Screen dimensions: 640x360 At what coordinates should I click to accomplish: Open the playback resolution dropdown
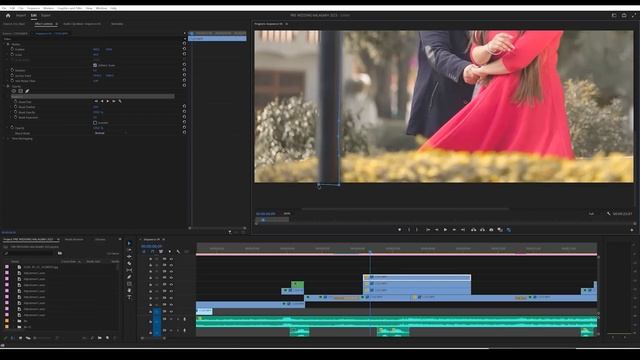click(592, 213)
